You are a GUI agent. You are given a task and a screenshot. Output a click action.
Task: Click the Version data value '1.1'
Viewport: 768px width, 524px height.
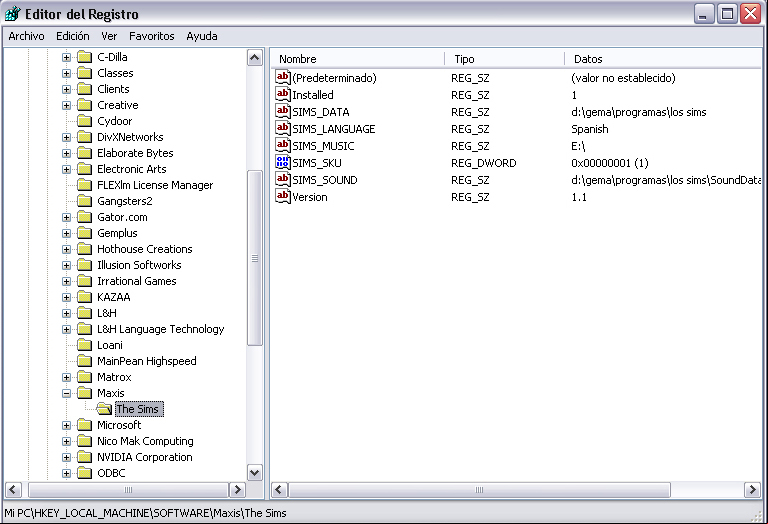(x=579, y=197)
